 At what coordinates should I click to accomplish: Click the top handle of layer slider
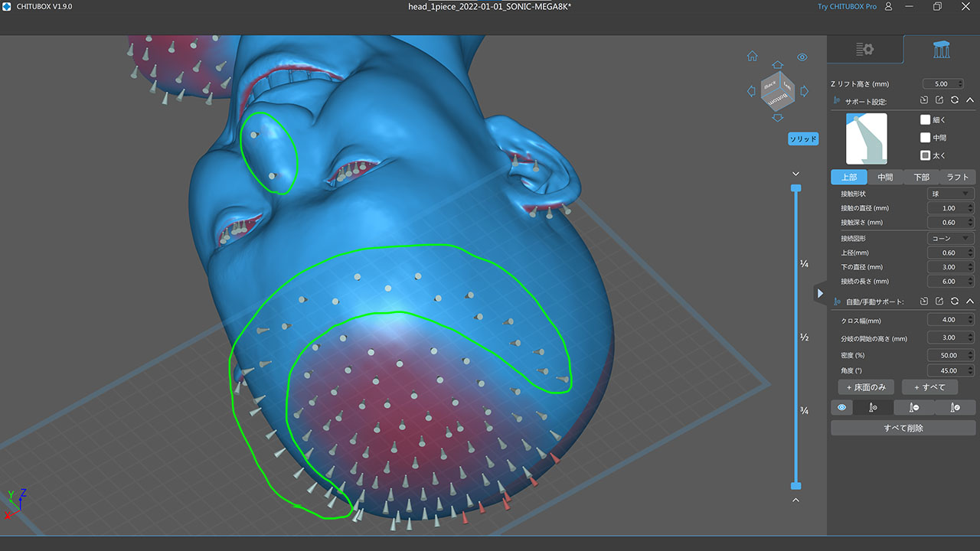(x=795, y=187)
